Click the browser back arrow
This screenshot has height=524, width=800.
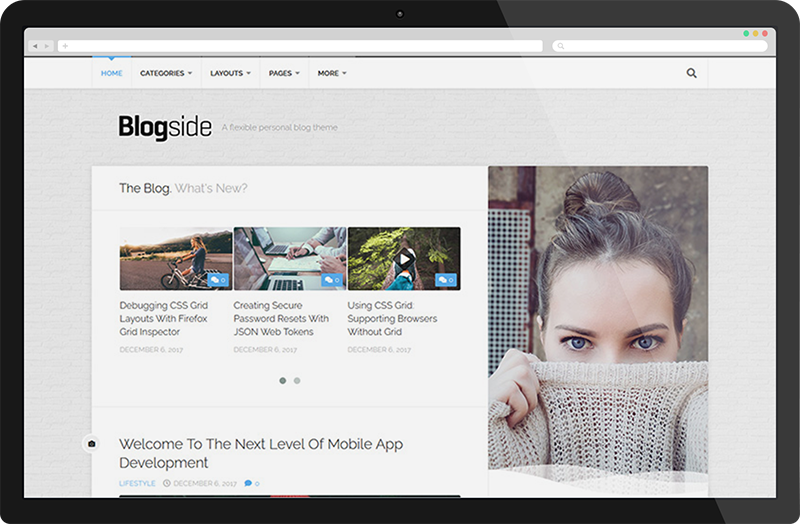pos(35,46)
